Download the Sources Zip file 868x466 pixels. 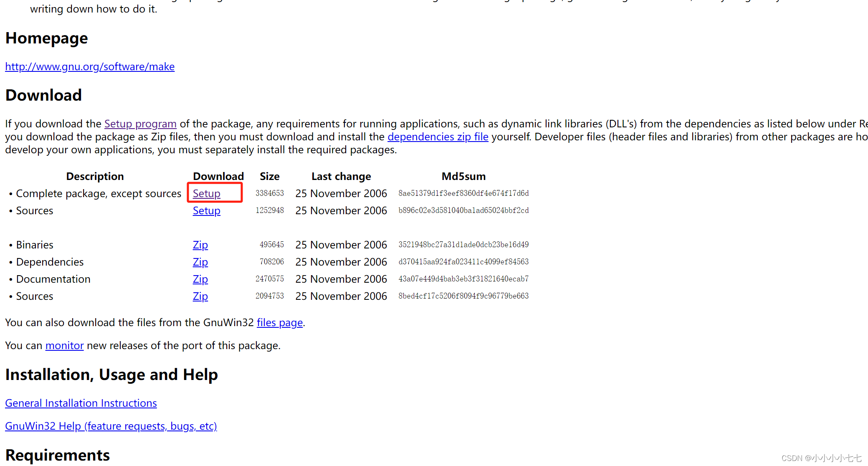pyautogui.click(x=200, y=296)
